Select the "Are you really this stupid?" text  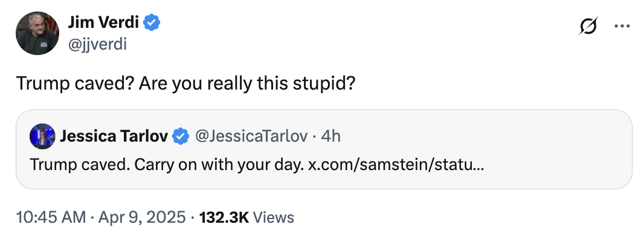coord(247,84)
